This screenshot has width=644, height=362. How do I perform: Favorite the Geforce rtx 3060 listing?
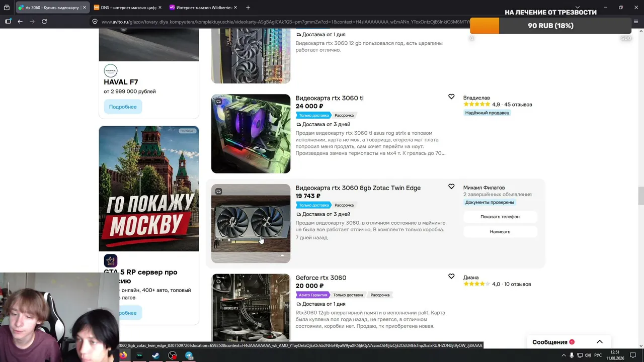click(451, 277)
